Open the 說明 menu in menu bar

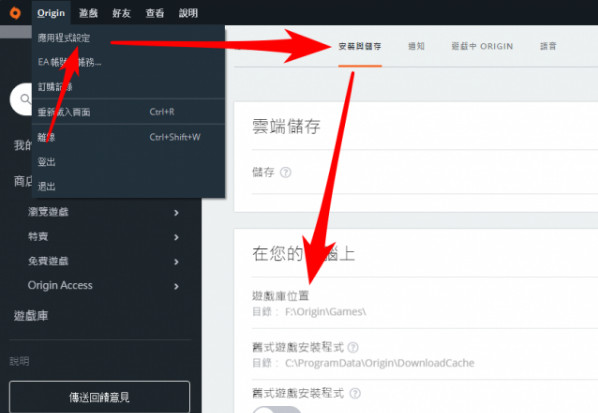pyautogui.click(x=188, y=13)
